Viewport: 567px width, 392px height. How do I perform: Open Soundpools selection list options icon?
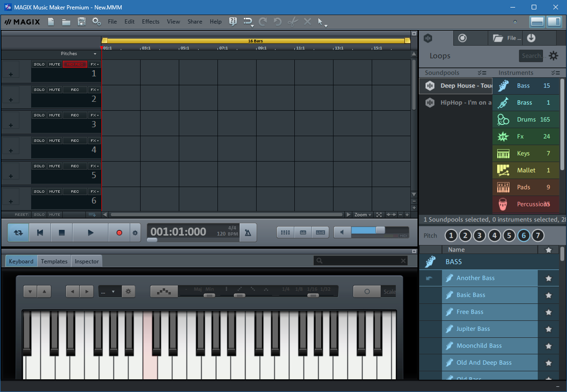point(482,73)
